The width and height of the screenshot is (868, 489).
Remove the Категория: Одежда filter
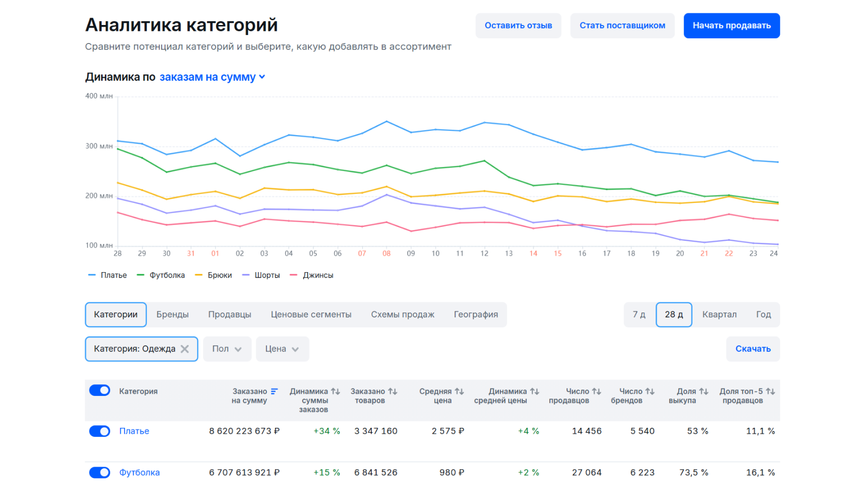click(x=185, y=349)
